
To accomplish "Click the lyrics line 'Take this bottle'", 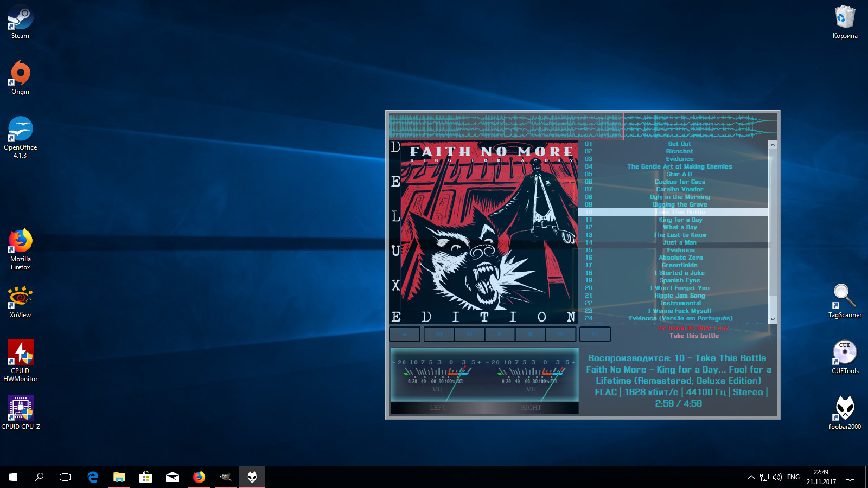I will (x=694, y=336).
